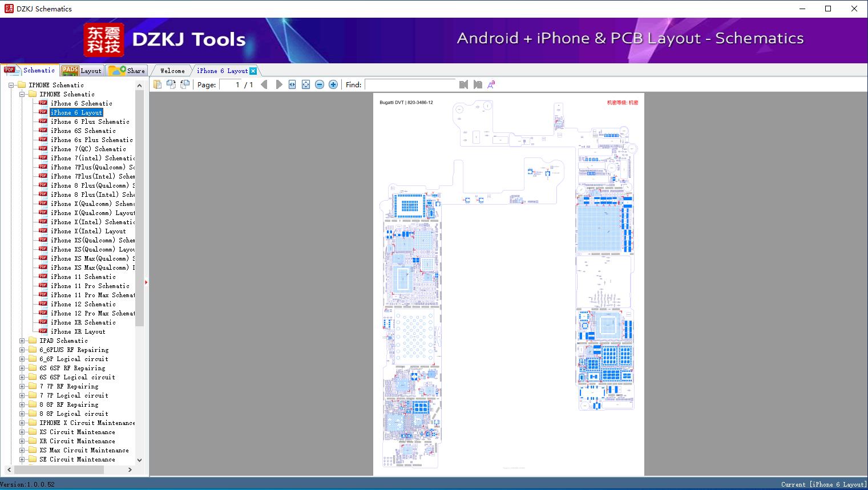Toggle match case search option

[x=491, y=84]
